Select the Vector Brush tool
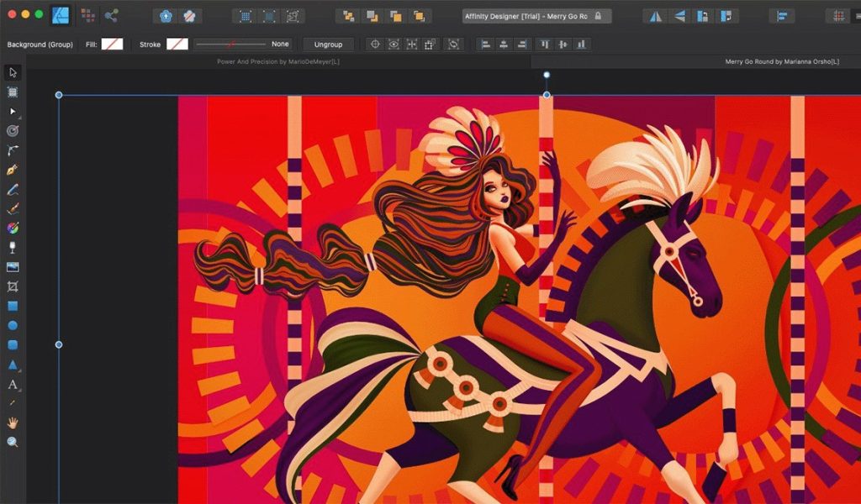This screenshot has height=504, width=861. [13, 209]
